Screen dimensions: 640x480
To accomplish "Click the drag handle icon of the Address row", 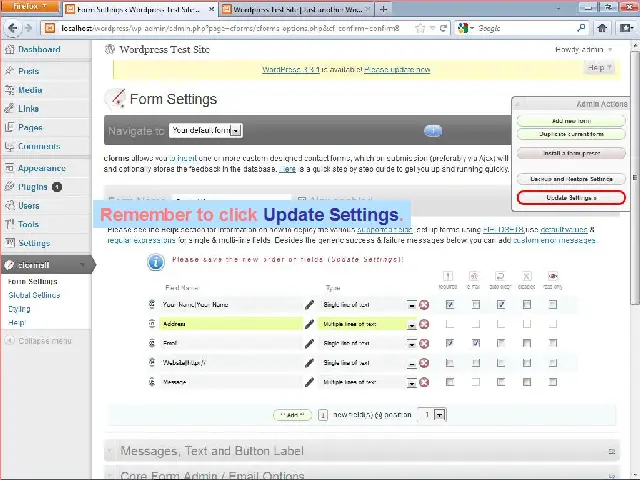I will [x=152, y=324].
